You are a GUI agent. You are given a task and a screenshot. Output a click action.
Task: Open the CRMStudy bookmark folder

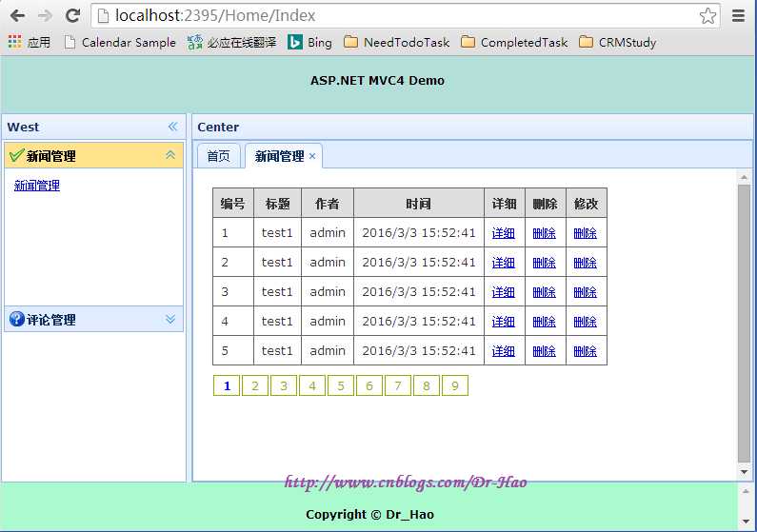click(x=617, y=43)
